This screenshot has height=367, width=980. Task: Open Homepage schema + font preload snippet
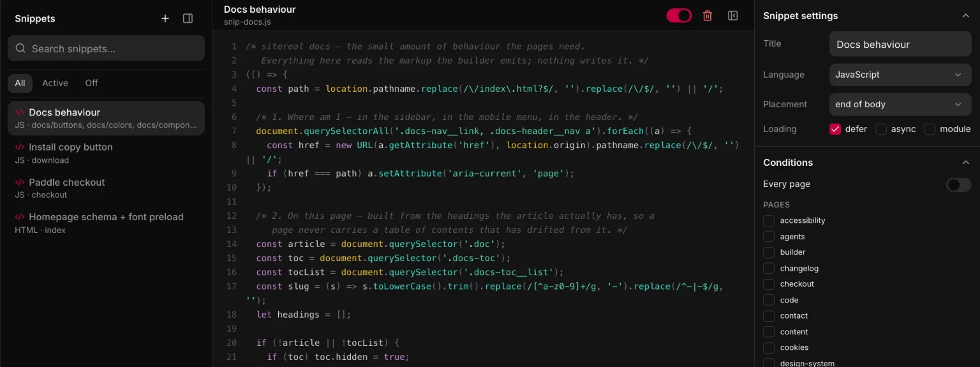tap(106, 223)
